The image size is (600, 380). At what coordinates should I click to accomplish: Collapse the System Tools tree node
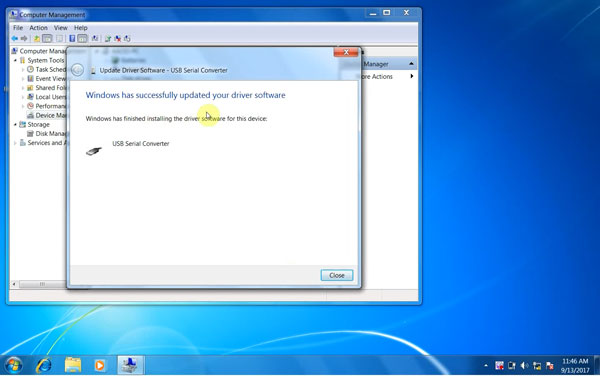(x=15, y=60)
